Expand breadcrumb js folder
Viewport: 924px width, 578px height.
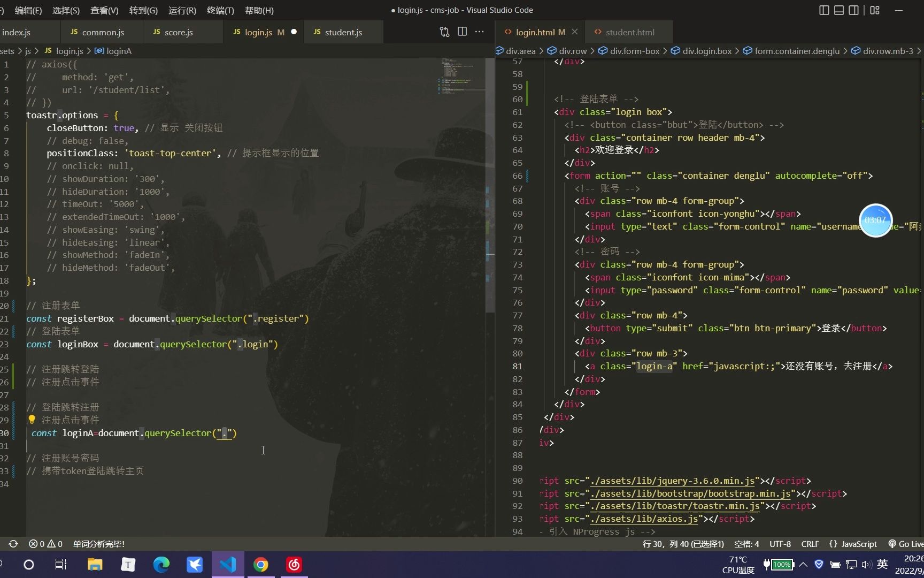pyautogui.click(x=28, y=51)
